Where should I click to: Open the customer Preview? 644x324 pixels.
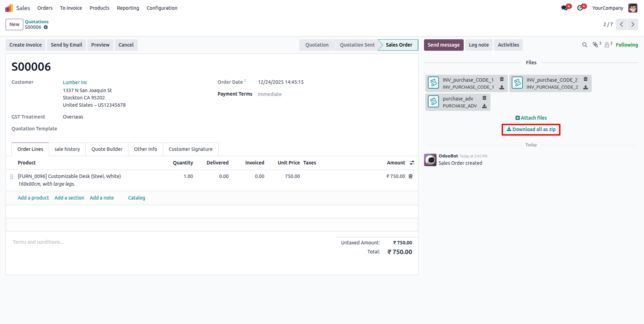tap(100, 45)
